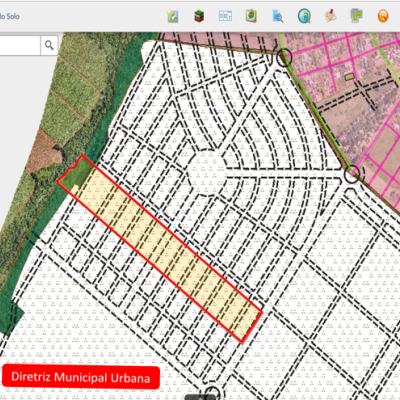Viewport: 400px width, 400px height.
Task: Click inside the search input field
Action: (x=19, y=45)
